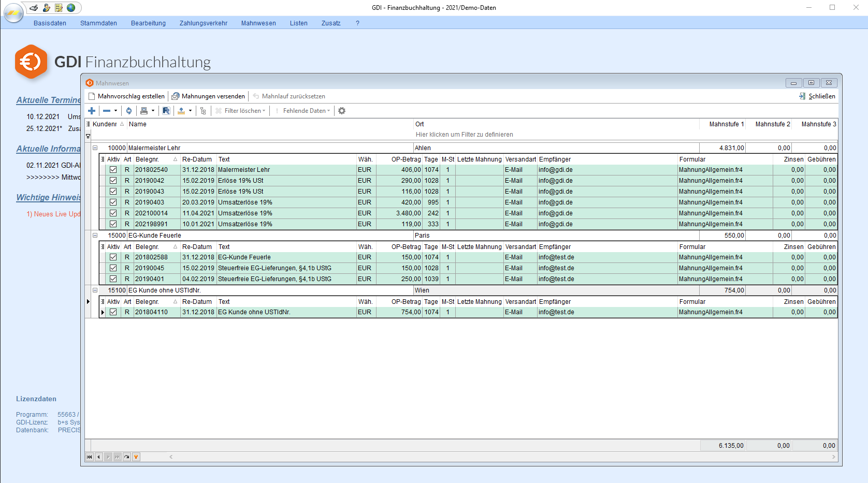The image size is (868, 483).
Task: Open the settings gear icon in toolbar
Action: (342, 111)
